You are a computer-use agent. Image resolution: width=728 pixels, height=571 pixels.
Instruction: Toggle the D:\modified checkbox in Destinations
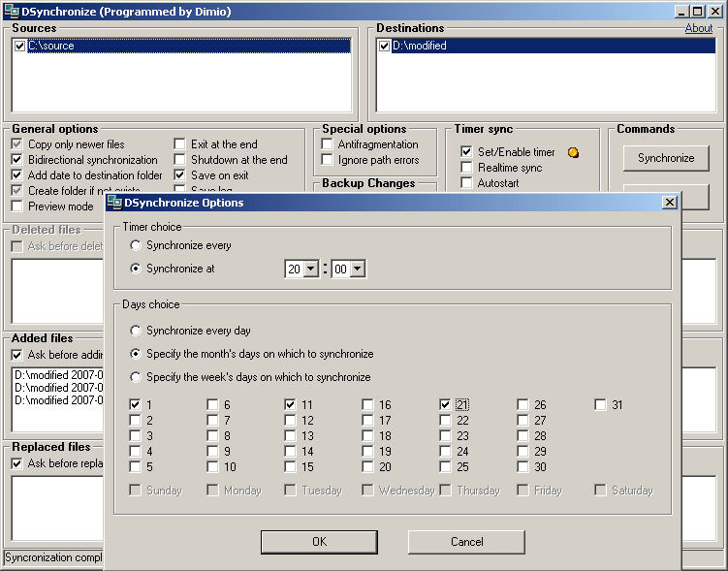click(x=385, y=46)
